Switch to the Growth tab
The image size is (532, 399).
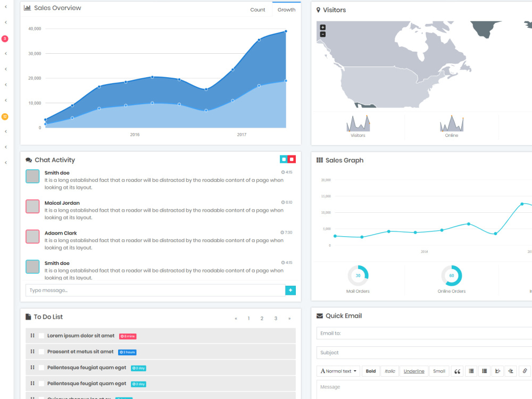pos(286,10)
